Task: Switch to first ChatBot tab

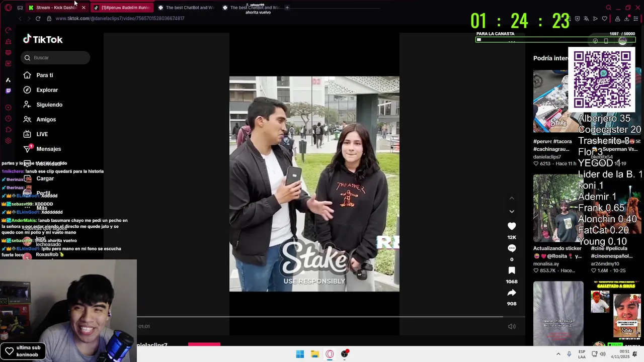Action: click(x=186, y=8)
